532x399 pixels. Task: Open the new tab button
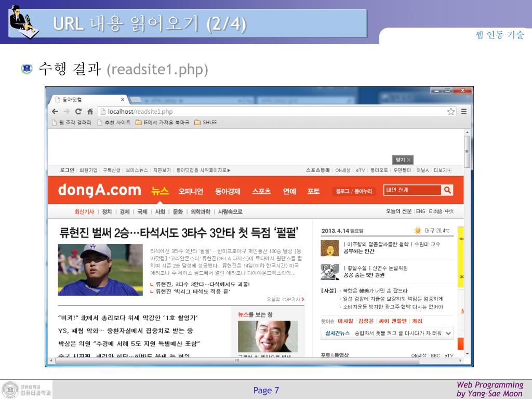pyautogui.click(x=136, y=99)
